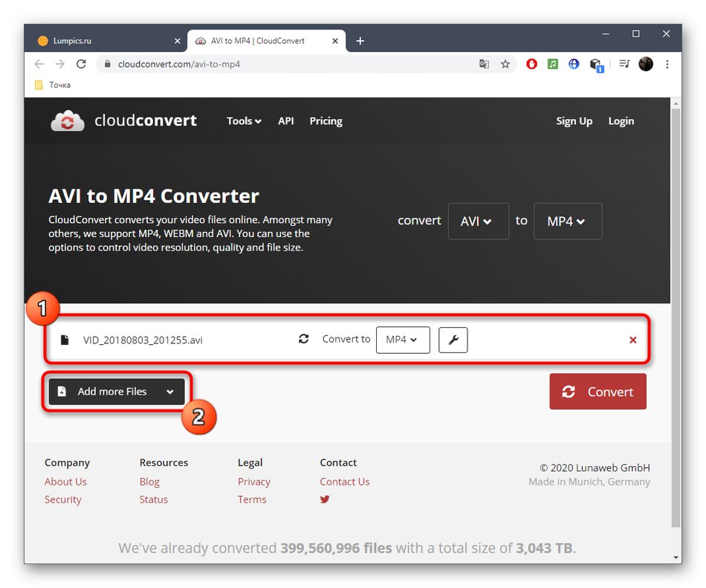
Task: Click the scrollbar down arrow
Action: pos(676,558)
